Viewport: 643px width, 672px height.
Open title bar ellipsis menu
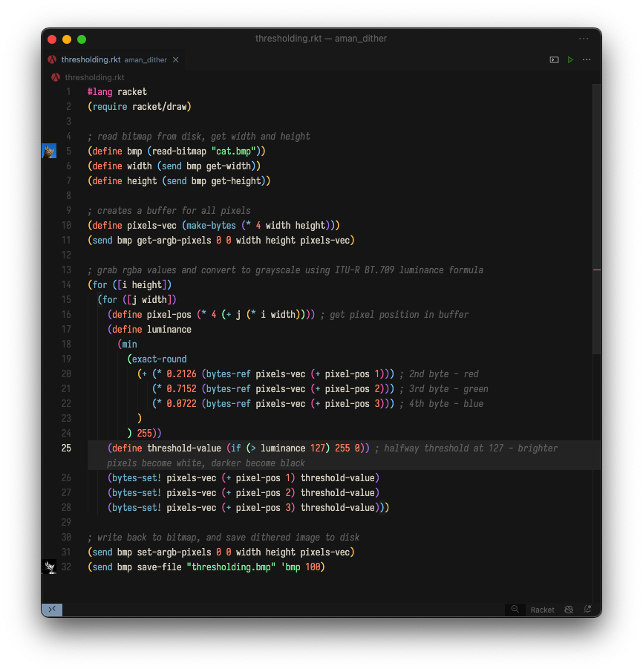point(584,39)
